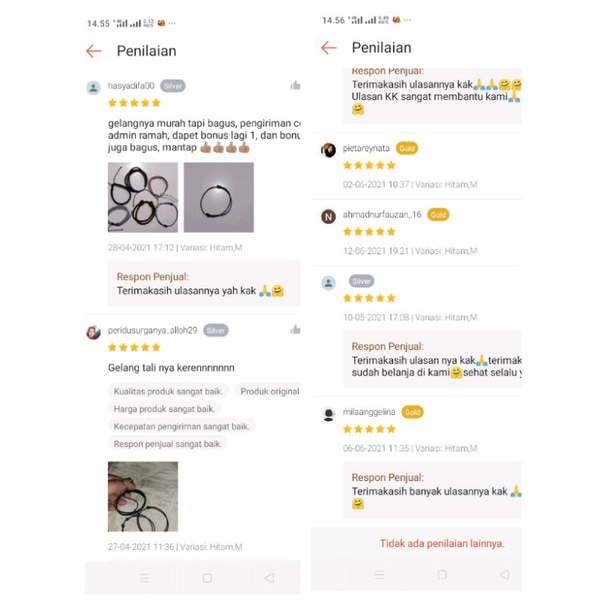The image size is (607, 607).
Task: Open photo of multiple bracelets
Action: [x=143, y=197]
